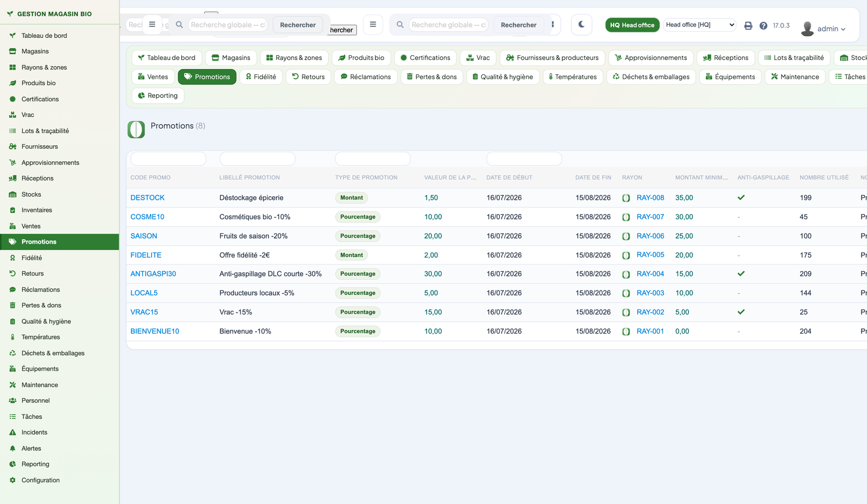Viewport: 867px width, 504px height.
Task: Click the Fournisseurs sidebar tractor icon
Action: [x=13, y=146]
